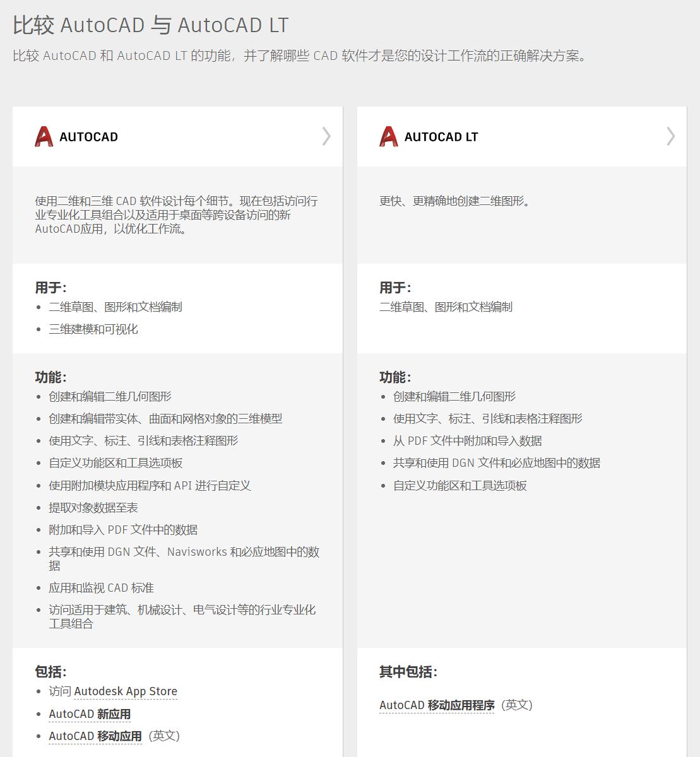Viewport: 700px width, 757px height.
Task: Open the Autodesk App Store link
Action: [x=126, y=691]
